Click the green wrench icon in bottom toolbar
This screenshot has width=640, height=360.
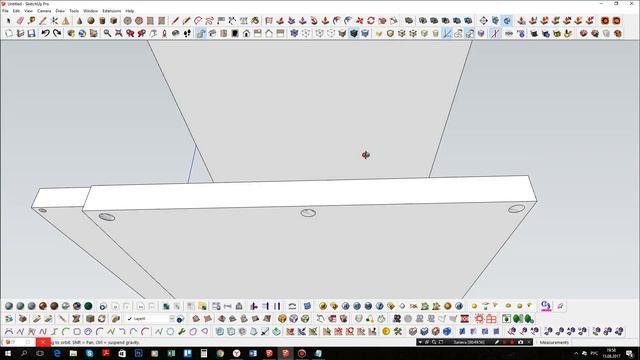(182, 331)
